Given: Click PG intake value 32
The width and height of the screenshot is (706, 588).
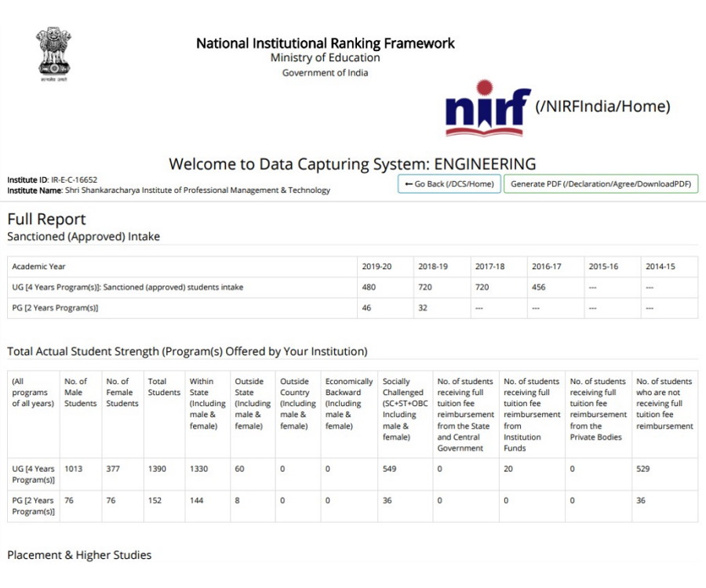Looking at the screenshot, I should tap(422, 308).
